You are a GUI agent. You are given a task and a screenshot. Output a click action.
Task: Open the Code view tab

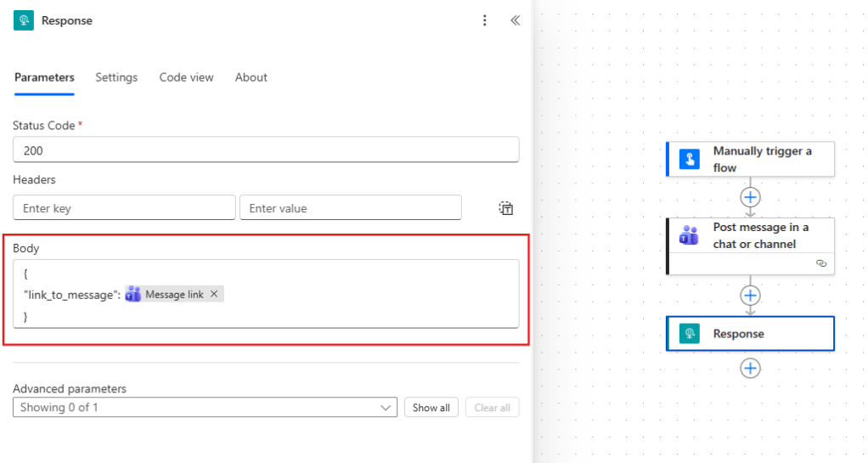[186, 77]
